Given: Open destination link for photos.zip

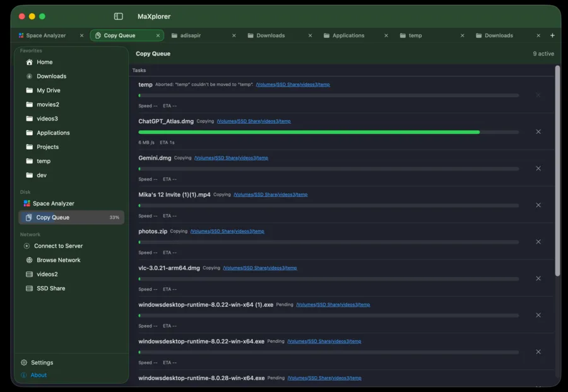Looking at the screenshot, I should pyautogui.click(x=227, y=231).
